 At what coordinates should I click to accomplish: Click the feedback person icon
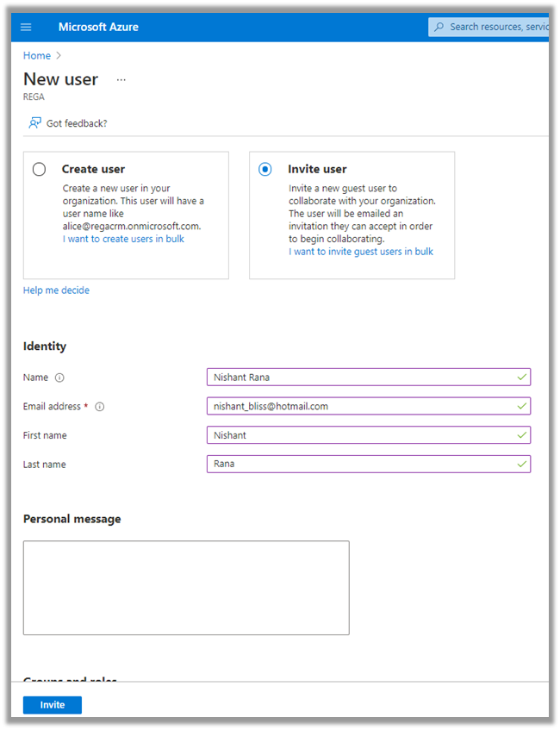(x=34, y=123)
